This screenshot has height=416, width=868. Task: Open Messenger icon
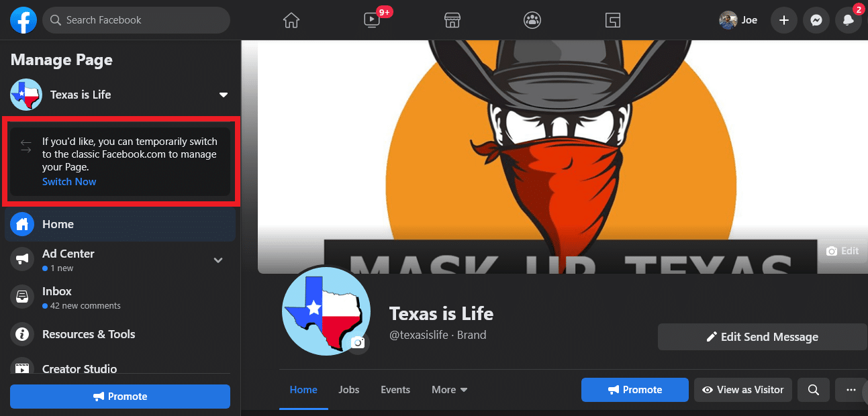pos(816,20)
